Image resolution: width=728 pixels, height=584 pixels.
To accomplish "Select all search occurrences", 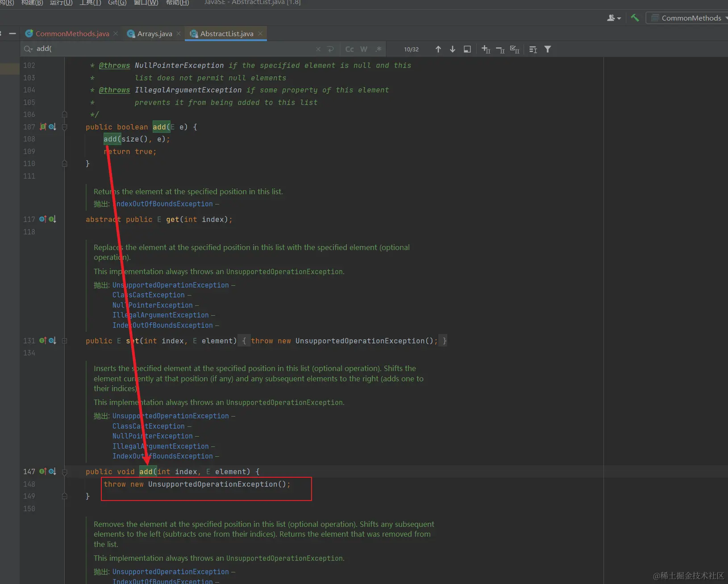I will (x=515, y=49).
